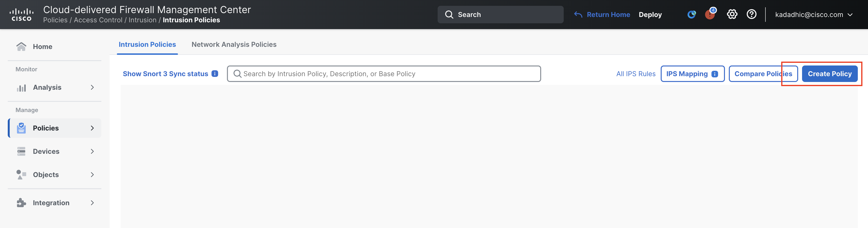This screenshot has height=228, width=868.
Task: Click the Compare Policies button
Action: [x=763, y=74]
